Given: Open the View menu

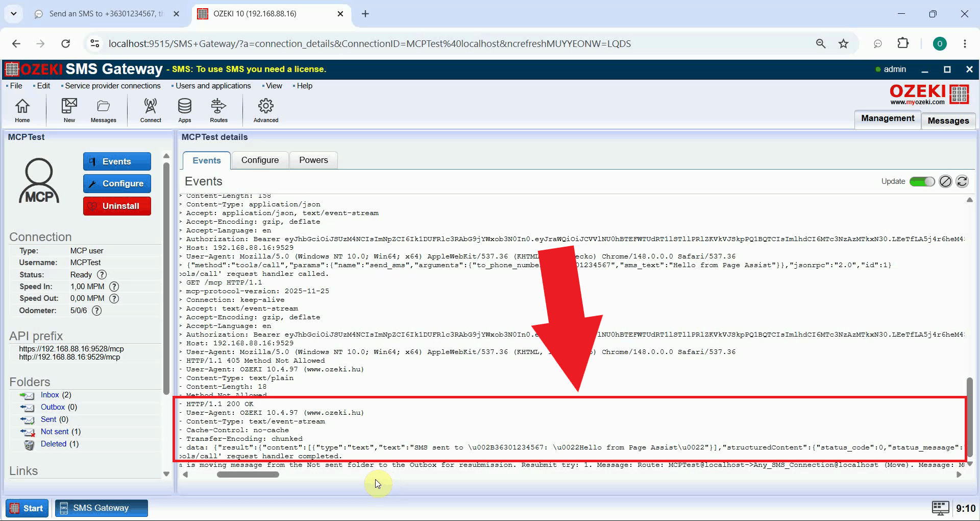Looking at the screenshot, I should click(274, 86).
